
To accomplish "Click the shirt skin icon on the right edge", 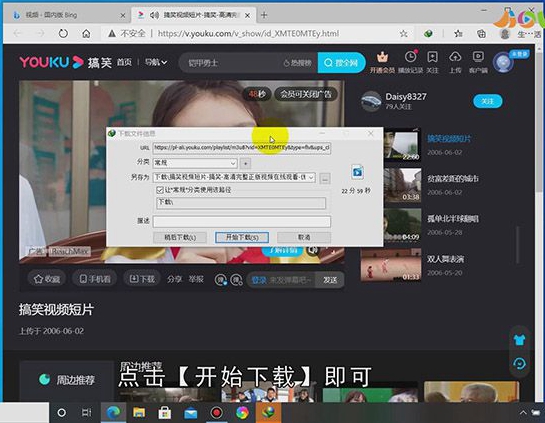I will point(519,340).
